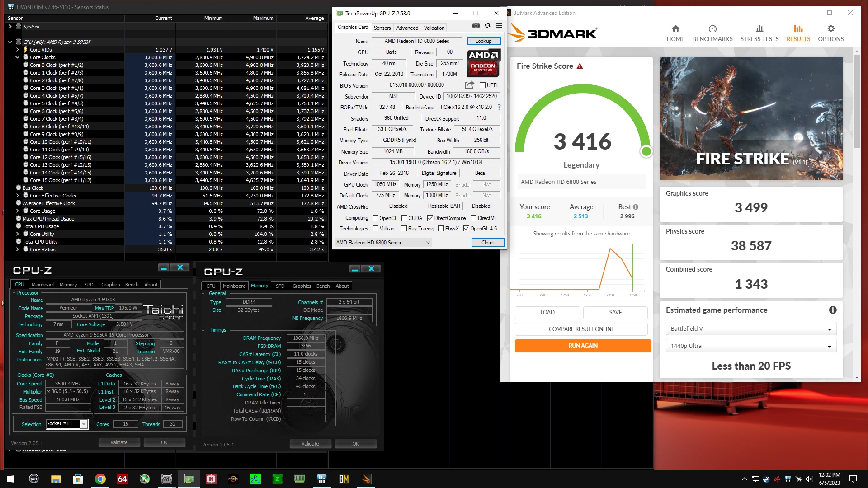This screenshot has width=868, height=488.
Task: Click the Steam icon in the system tray
Action: point(766,479)
